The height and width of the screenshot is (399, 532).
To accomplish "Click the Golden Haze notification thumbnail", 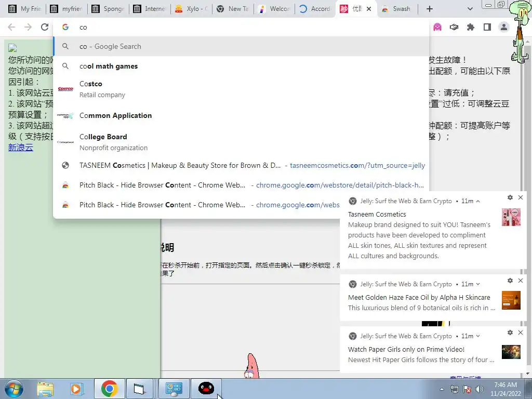I will click(x=511, y=300).
